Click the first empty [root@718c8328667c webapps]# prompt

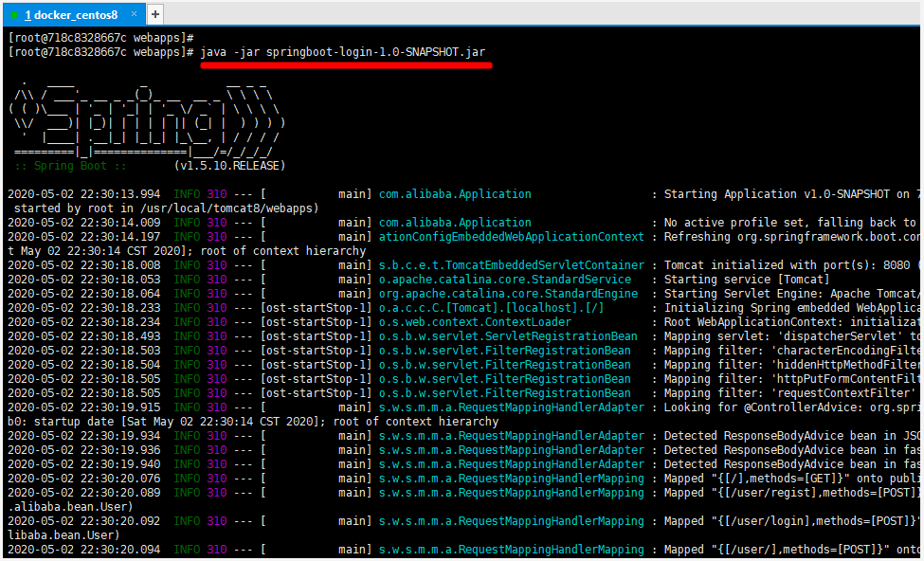point(100,38)
